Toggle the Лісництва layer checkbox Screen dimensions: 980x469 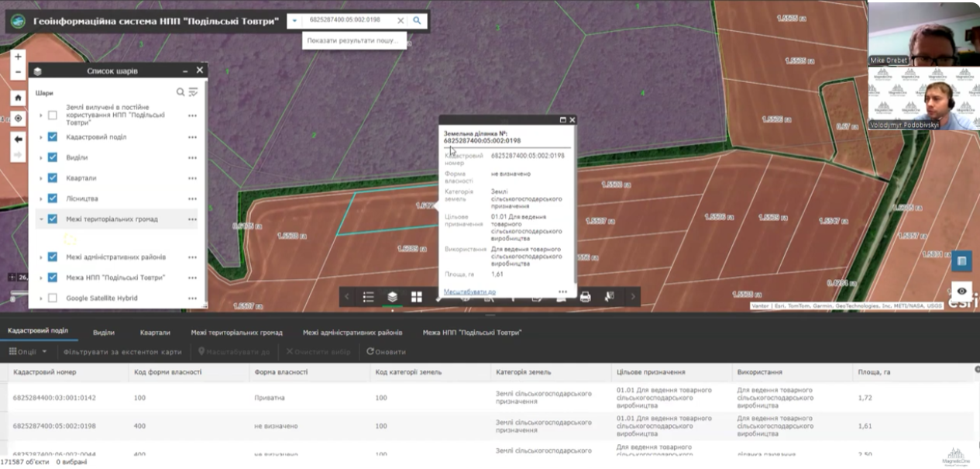[53, 198]
